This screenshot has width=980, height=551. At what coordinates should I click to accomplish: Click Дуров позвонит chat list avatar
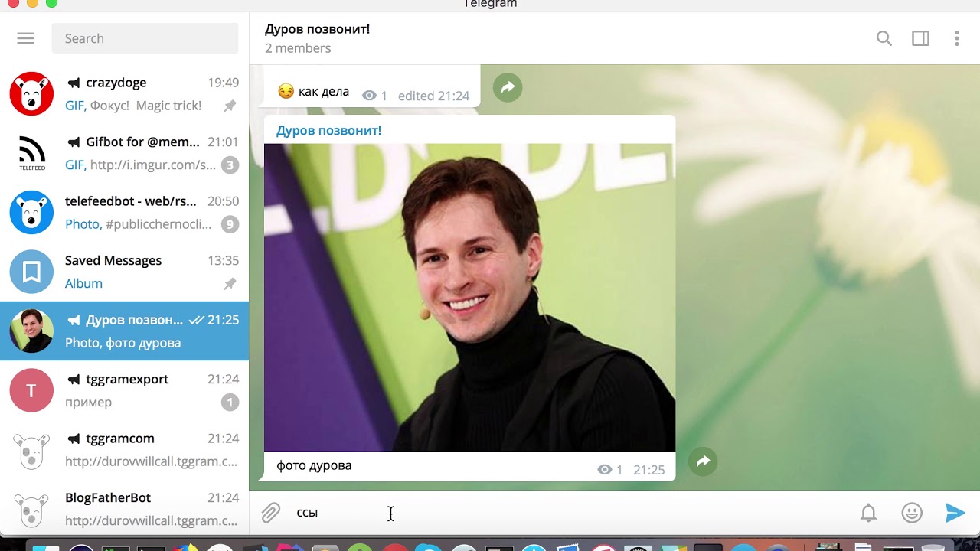point(31,331)
